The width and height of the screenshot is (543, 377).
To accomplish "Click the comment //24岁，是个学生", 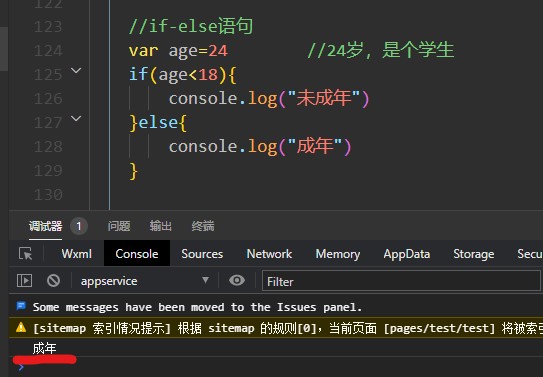I will point(381,50).
